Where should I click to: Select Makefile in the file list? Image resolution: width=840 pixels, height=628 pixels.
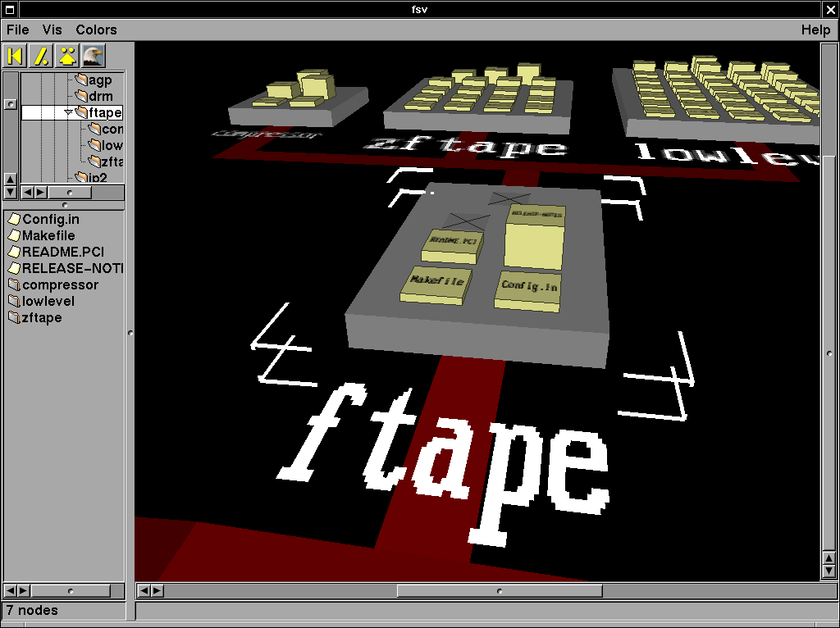pyautogui.click(x=48, y=236)
